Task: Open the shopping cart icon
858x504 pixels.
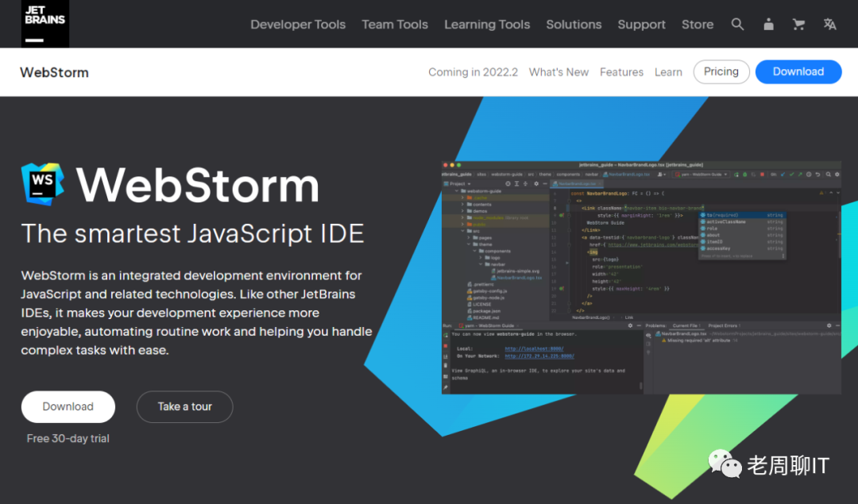Action: pyautogui.click(x=799, y=25)
